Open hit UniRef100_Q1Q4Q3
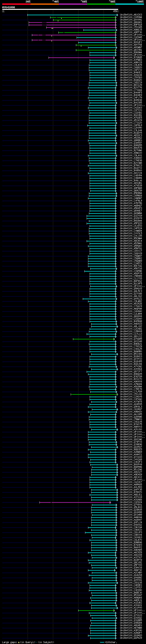This screenshot has height=644, width=146. (131, 636)
